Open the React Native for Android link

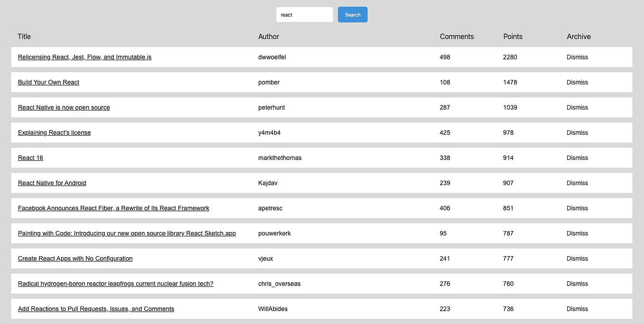coord(52,183)
